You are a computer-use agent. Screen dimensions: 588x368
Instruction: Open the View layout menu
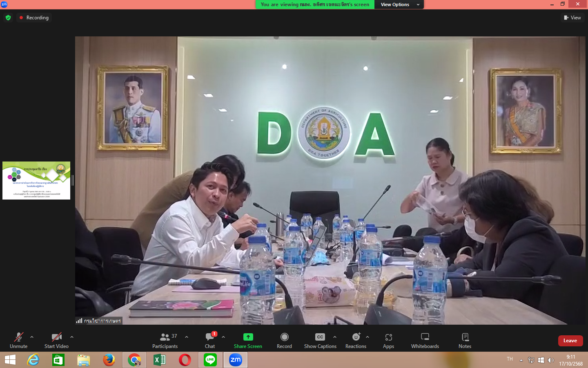[572, 18]
